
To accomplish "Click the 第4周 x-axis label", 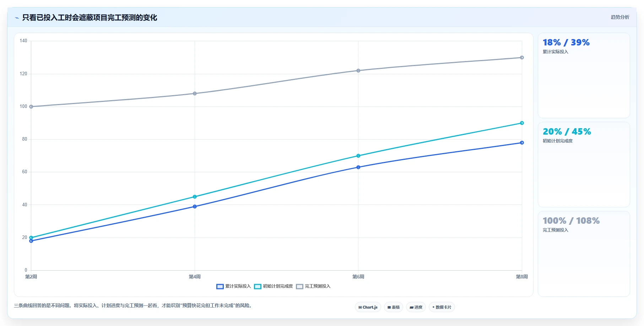I will (195, 277).
